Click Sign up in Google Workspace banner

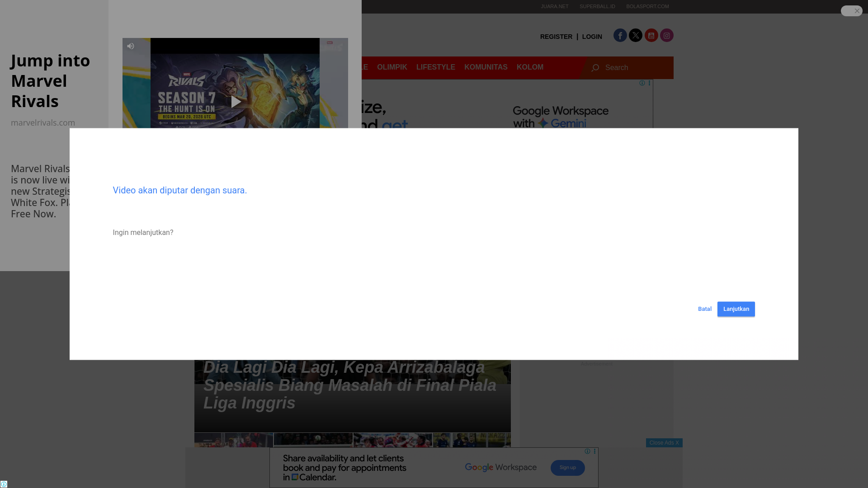pos(568,468)
